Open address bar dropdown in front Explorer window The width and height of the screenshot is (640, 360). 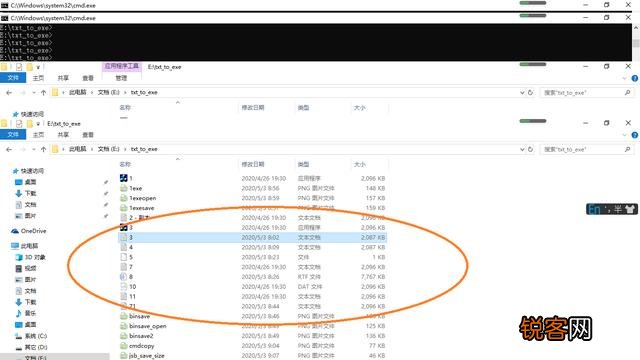522,149
